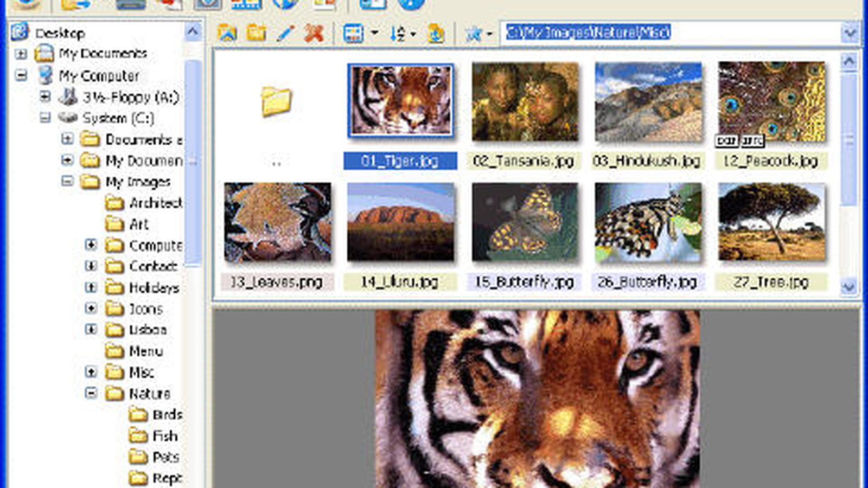Open the view mode dropdown arrow
The height and width of the screenshot is (488, 868).
point(374,33)
